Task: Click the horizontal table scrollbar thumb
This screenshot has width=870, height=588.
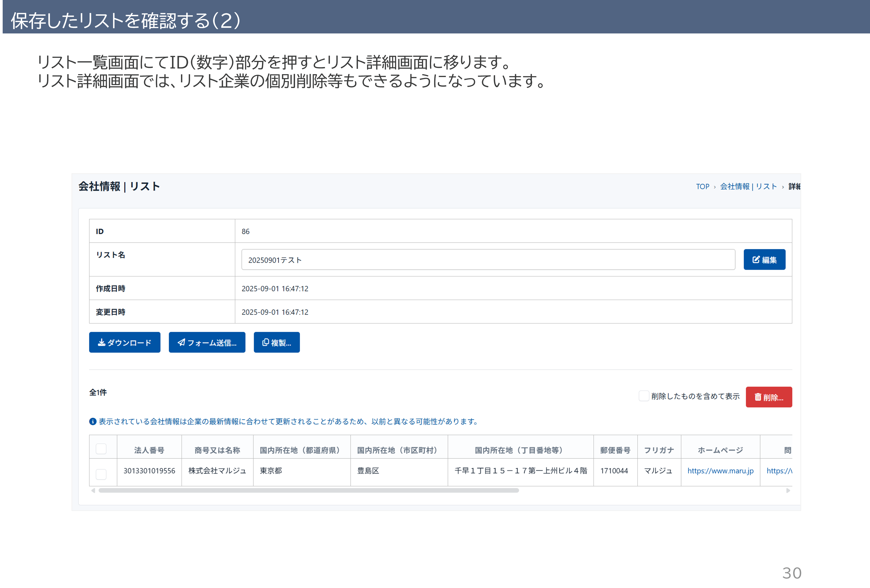Action: (x=308, y=490)
